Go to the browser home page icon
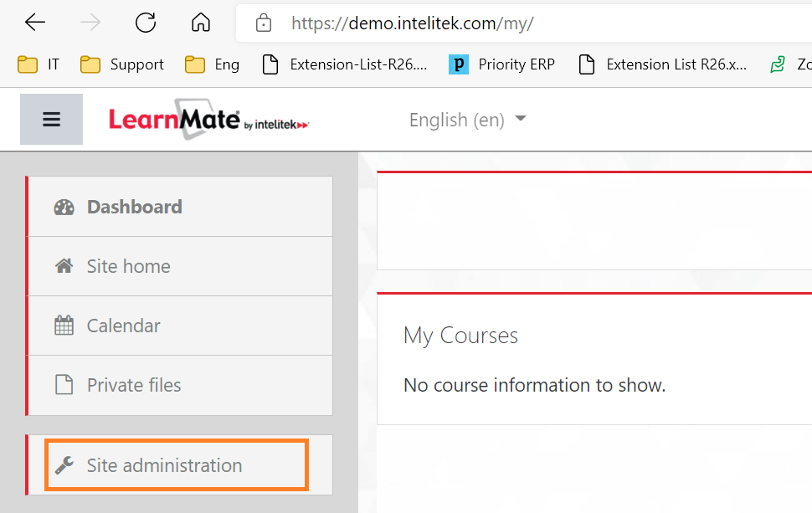 201,23
